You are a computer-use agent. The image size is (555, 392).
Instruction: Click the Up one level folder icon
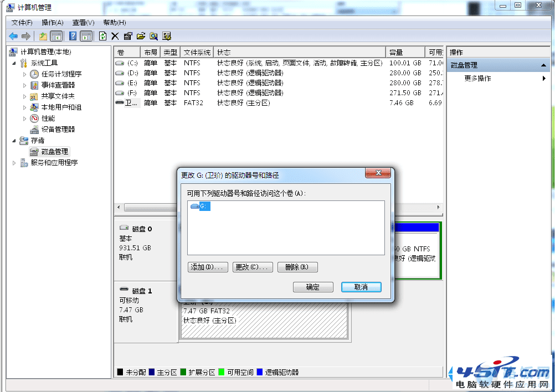[43, 36]
